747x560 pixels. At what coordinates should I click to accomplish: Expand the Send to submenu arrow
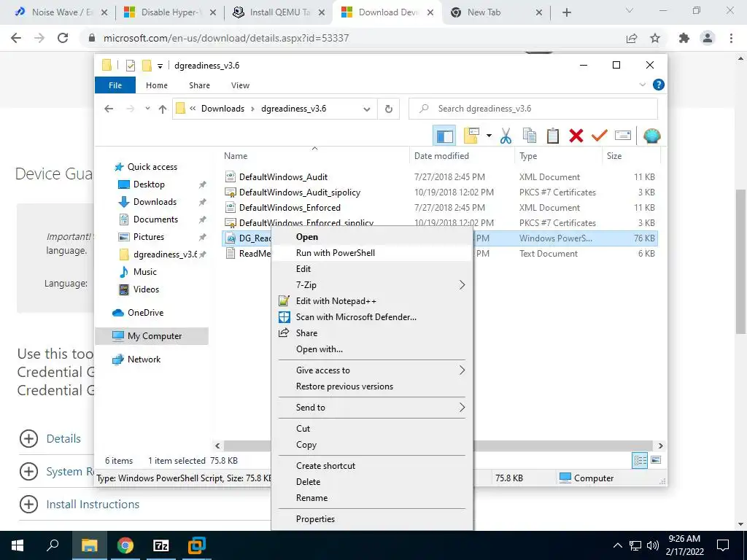click(462, 408)
